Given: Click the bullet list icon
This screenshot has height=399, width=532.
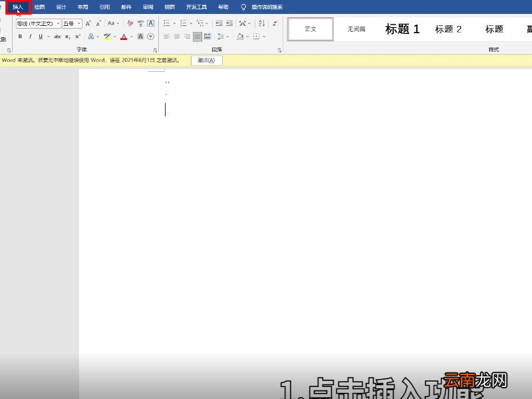Looking at the screenshot, I should click(166, 24).
